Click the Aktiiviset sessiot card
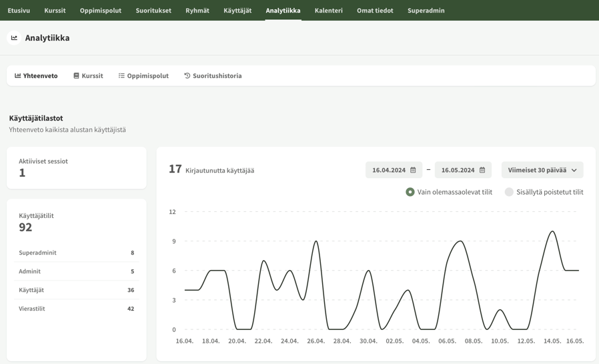Viewport: 599px width, 364px height. pyautogui.click(x=77, y=168)
